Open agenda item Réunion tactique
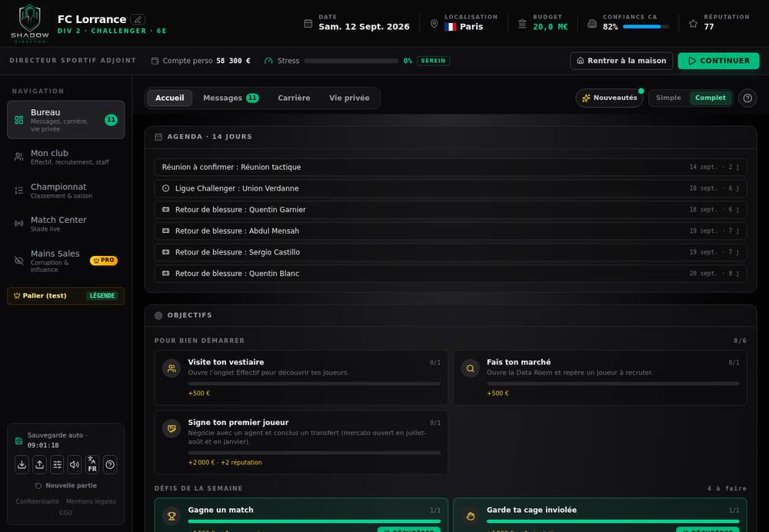This screenshot has width=769, height=532. click(450, 167)
